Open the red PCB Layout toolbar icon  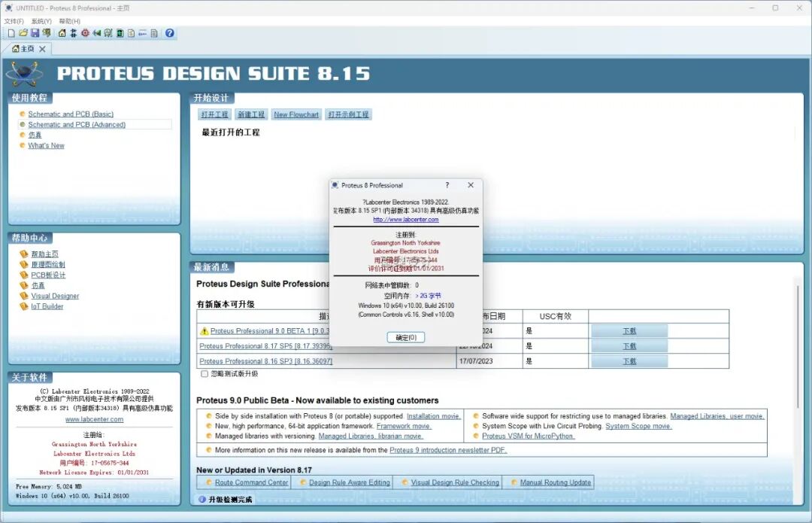point(85,33)
